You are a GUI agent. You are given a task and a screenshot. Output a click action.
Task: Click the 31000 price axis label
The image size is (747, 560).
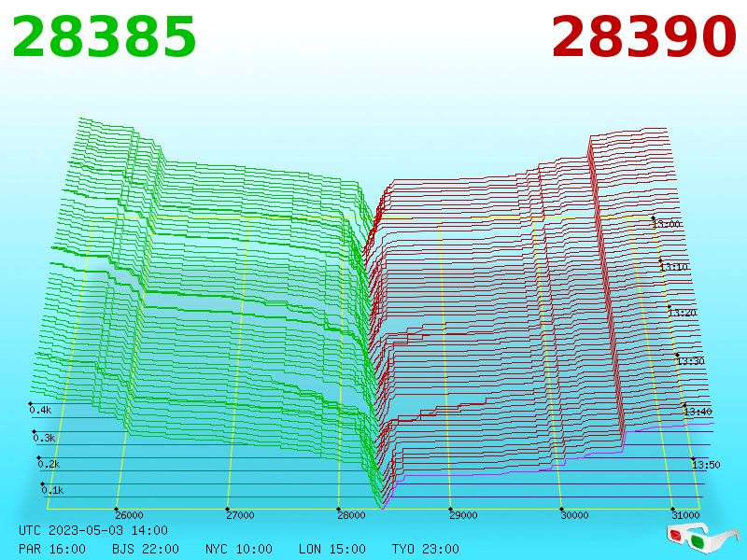click(x=686, y=515)
